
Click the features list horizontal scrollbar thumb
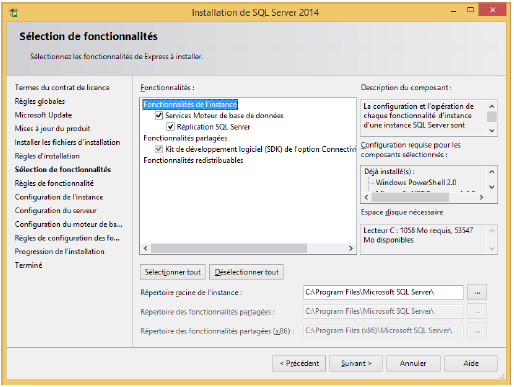[229, 248]
